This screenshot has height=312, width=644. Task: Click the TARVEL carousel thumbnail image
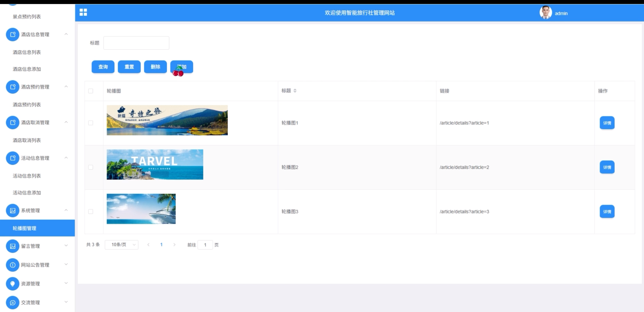(155, 164)
